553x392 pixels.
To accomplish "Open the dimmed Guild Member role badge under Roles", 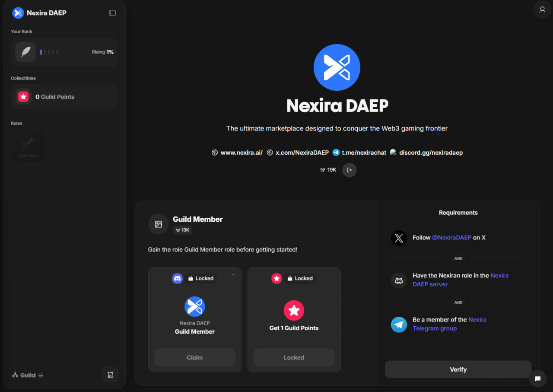I will pyautogui.click(x=28, y=147).
